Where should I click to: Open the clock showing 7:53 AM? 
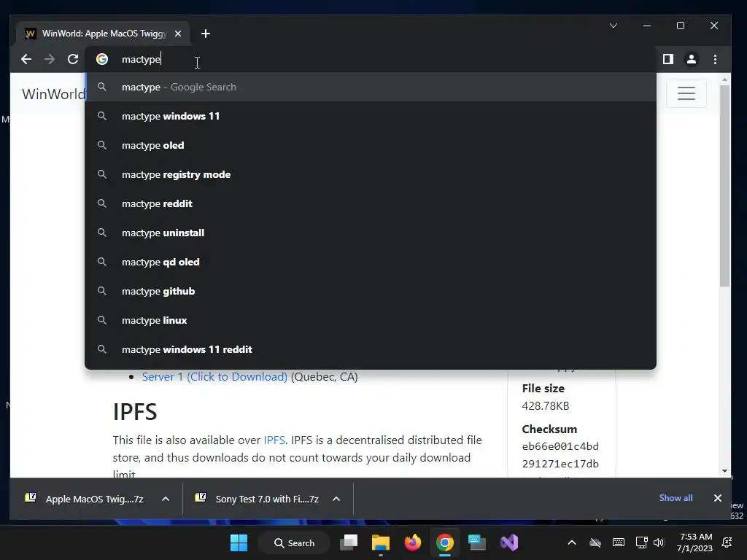point(694,542)
